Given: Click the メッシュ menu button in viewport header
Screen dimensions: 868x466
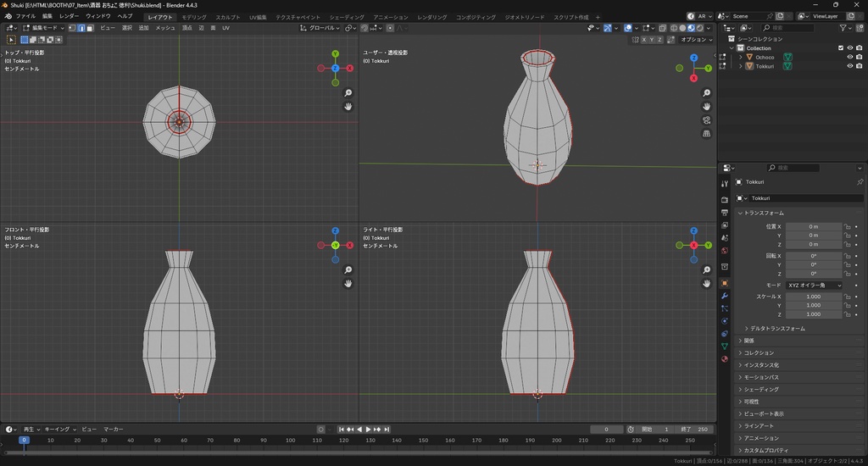Looking at the screenshot, I should 165,28.
